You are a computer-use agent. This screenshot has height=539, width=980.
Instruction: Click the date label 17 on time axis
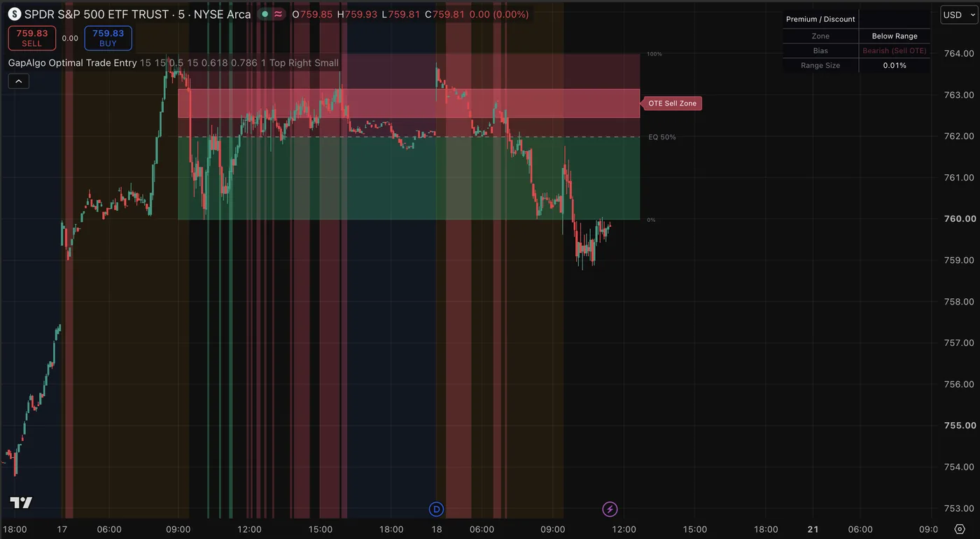(62, 529)
